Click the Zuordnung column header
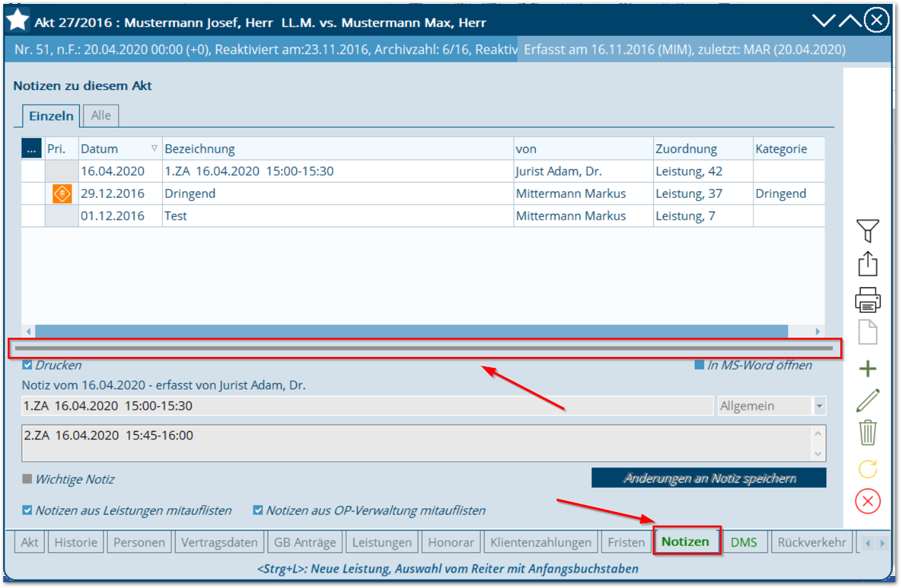 point(703,148)
